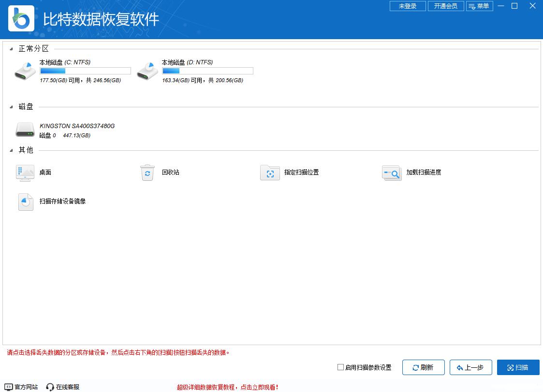Screen dimensions: 543x392
Task: Click 开通会员 to open membership page
Action: (446, 6)
